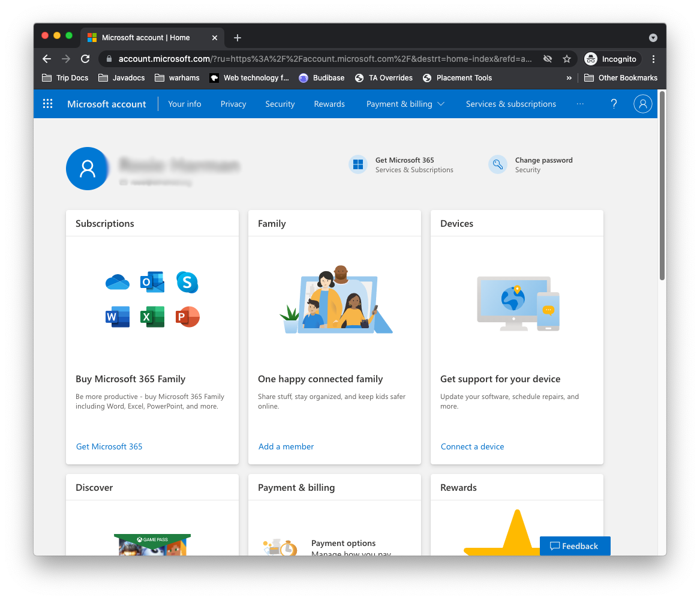700x600 pixels.
Task: Open the Security section in the navigation
Action: coord(280,103)
